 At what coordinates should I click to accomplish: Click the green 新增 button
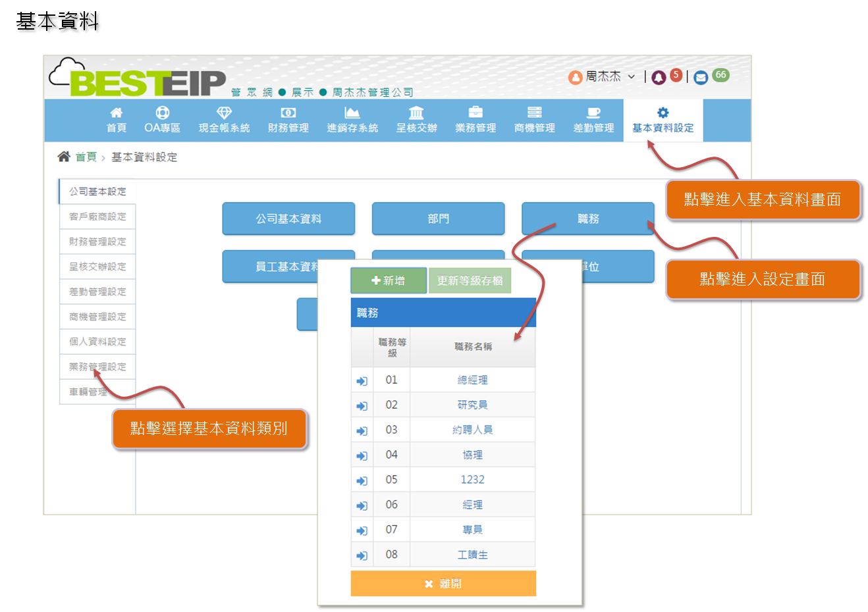[388, 280]
